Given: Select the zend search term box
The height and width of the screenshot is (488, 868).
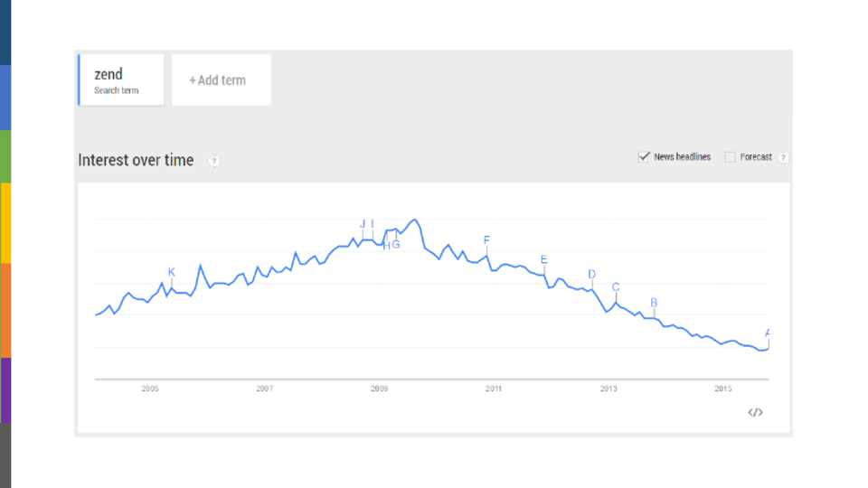Looking at the screenshot, I should (121, 80).
